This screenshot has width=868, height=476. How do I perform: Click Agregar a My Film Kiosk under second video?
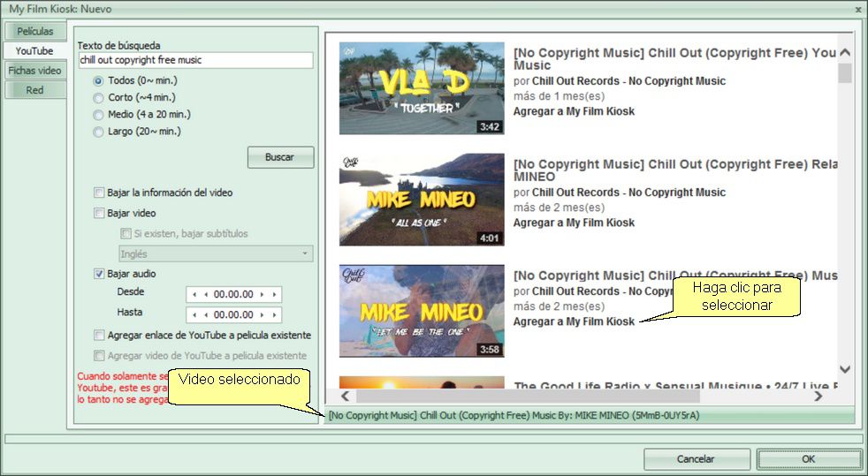[x=574, y=223]
